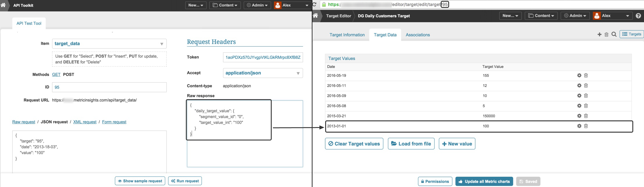Open the Accept application/json dropdown
Screen dimensions: 644x187
[x=263, y=73]
